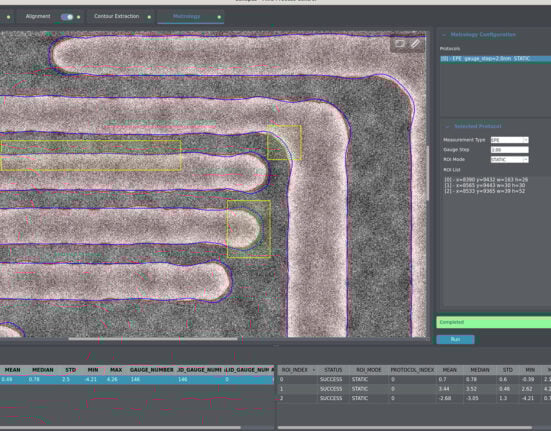This screenshot has height=431, width=551.
Task: Select ROI list entry [2] w=39 h=52
Action: click(484, 191)
